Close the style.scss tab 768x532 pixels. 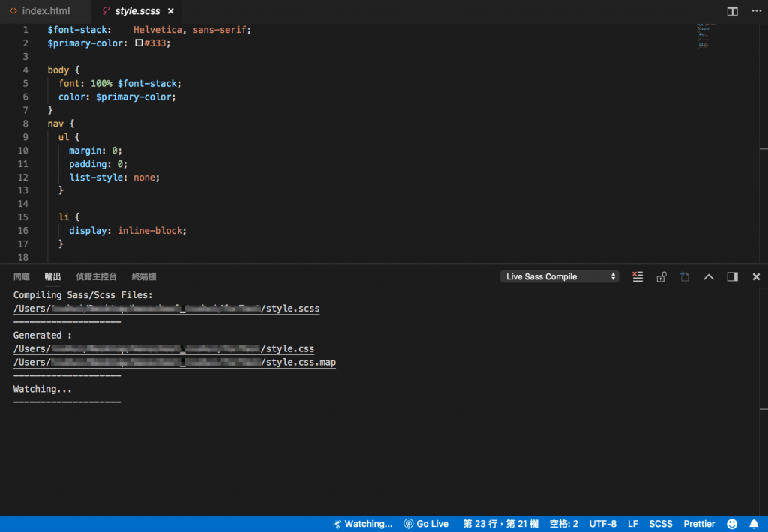click(x=170, y=10)
